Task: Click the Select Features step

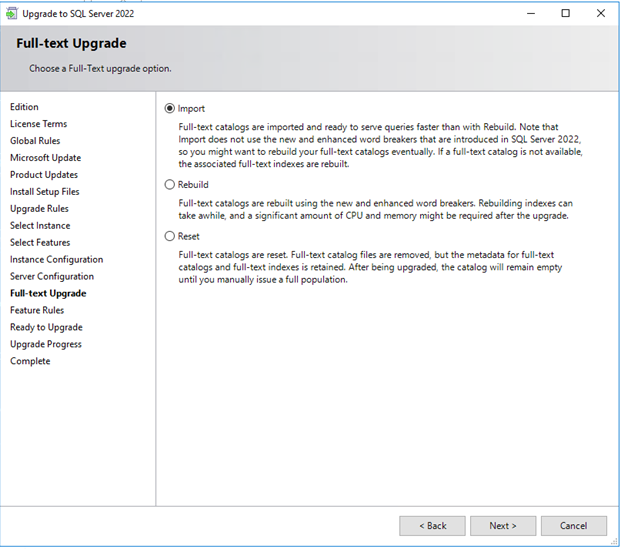Action: (40, 243)
